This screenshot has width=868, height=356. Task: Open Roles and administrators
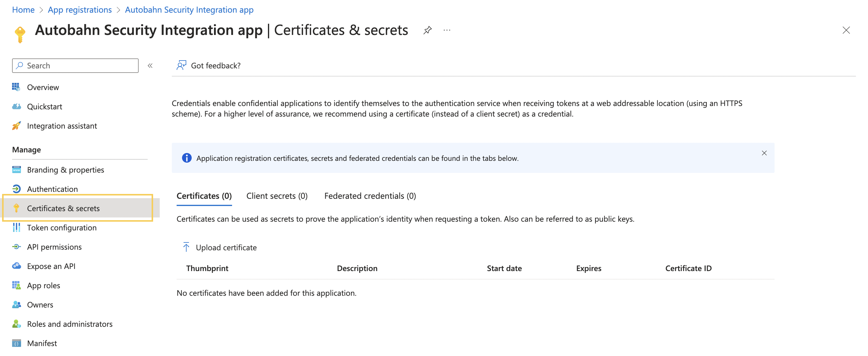pos(69,324)
